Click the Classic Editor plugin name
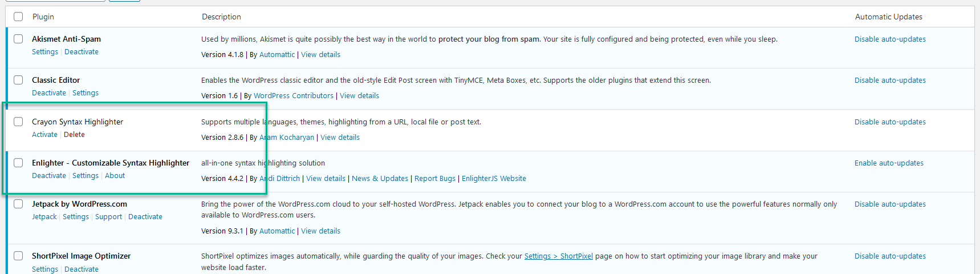This screenshot has height=274, width=980. pyautogui.click(x=56, y=80)
